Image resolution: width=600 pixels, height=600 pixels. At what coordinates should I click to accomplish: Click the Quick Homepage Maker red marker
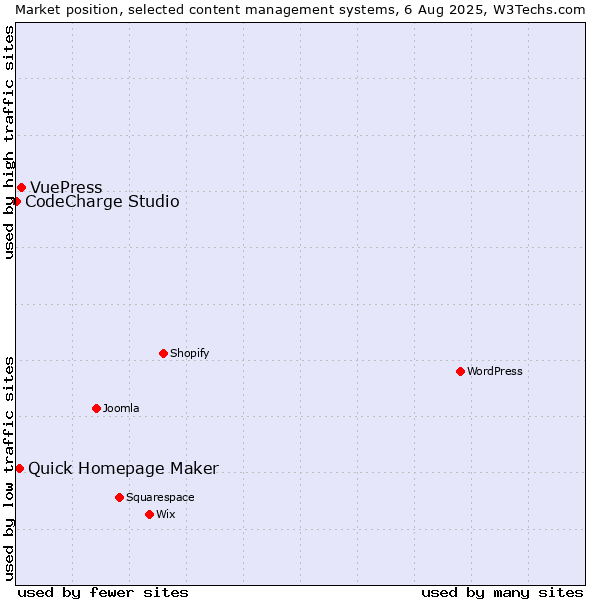(x=20, y=468)
